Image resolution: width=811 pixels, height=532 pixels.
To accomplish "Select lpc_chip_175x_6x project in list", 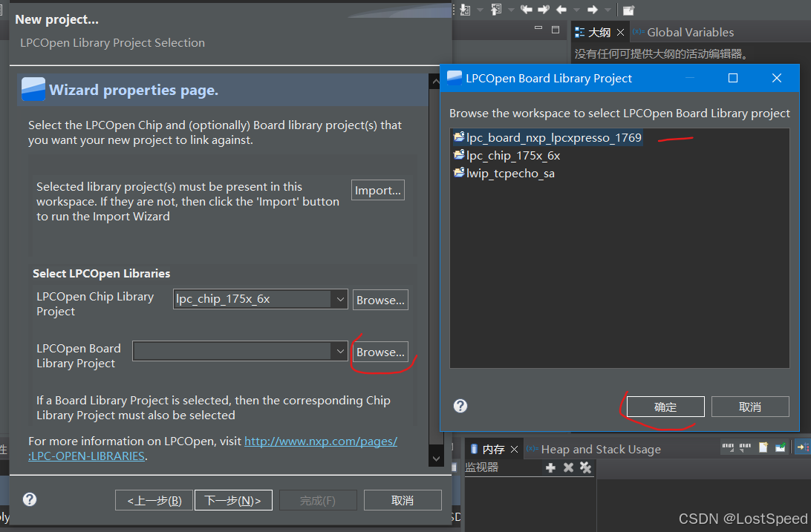I will pos(507,156).
